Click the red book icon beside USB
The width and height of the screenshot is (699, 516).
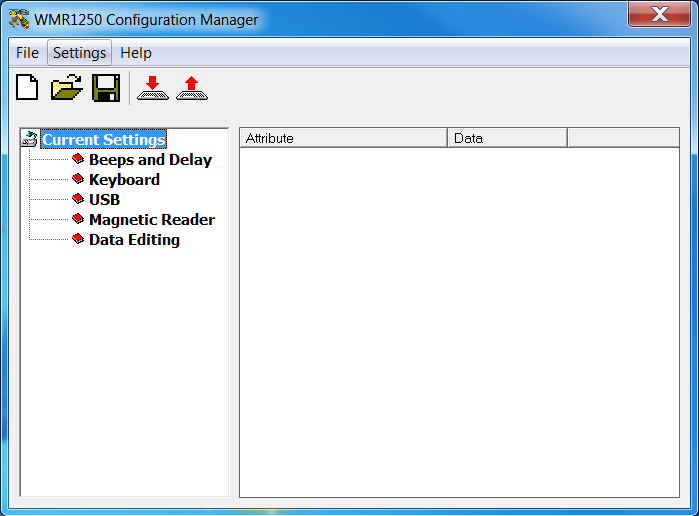click(78, 199)
